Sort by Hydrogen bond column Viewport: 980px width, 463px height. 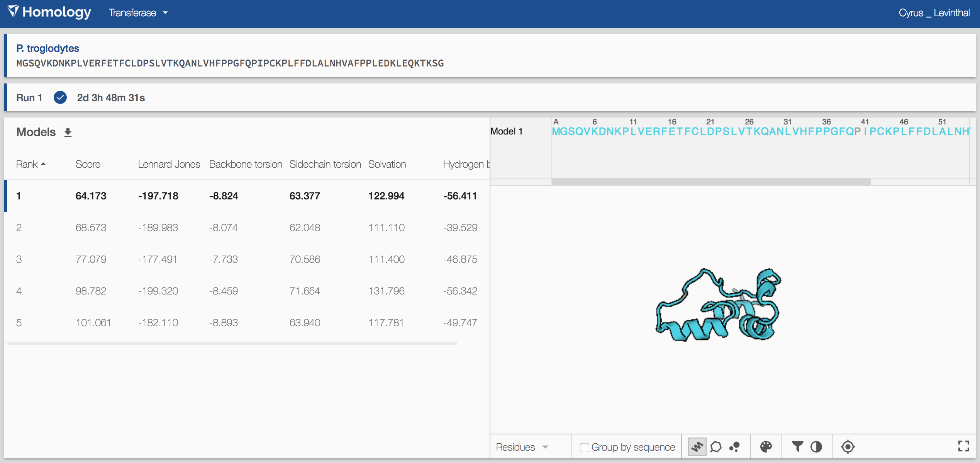pyautogui.click(x=466, y=164)
